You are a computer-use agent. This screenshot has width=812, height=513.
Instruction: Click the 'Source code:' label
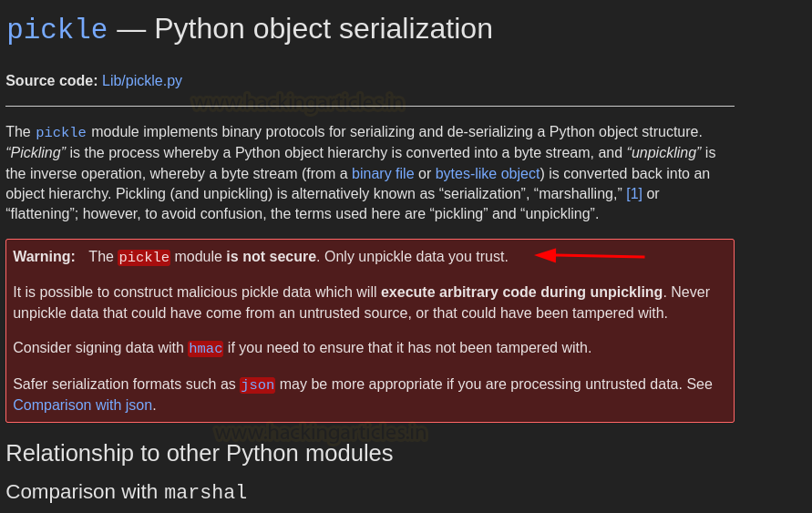[x=51, y=80]
